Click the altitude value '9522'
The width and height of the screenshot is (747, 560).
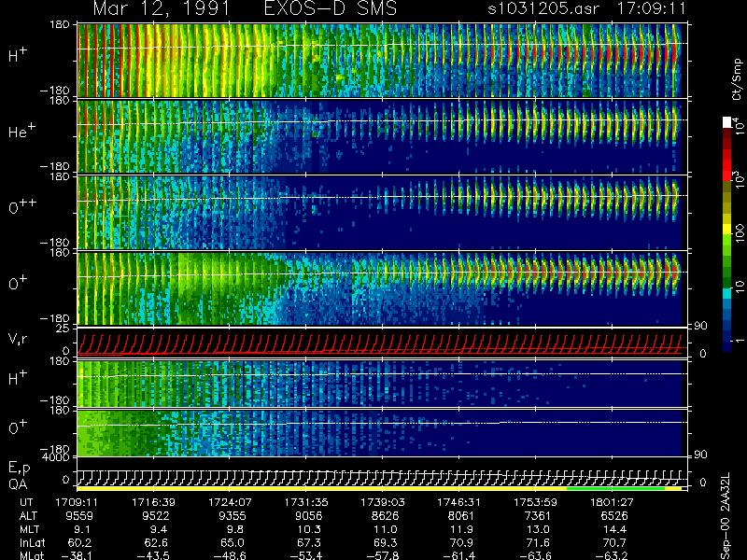(155, 516)
